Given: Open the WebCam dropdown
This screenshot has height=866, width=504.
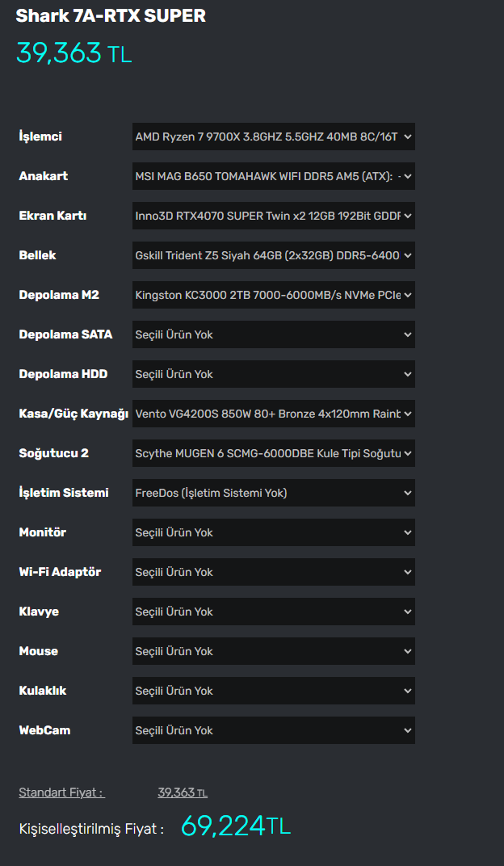Looking at the screenshot, I should [x=273, y=730].
